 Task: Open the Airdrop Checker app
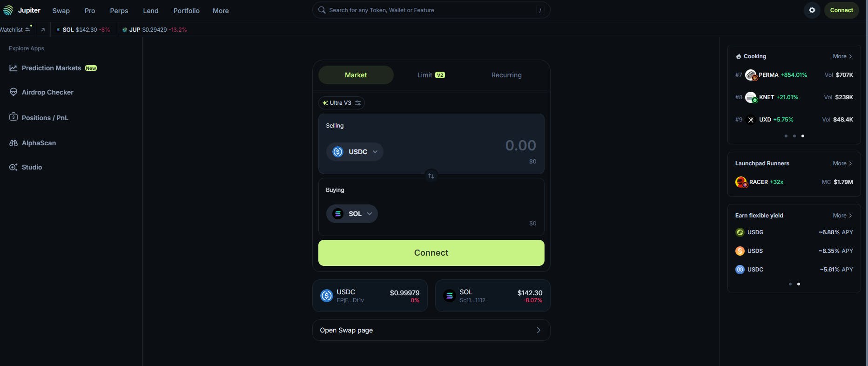47,92
